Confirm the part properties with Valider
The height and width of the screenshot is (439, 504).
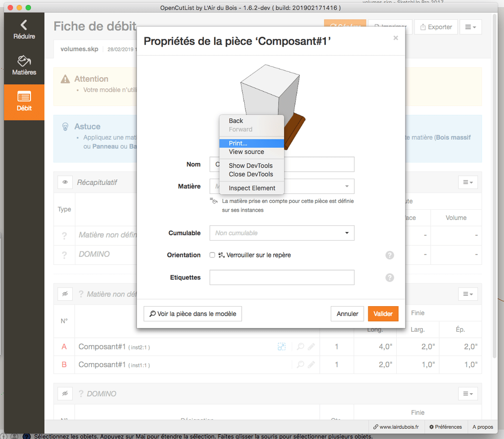coord(383,314)
